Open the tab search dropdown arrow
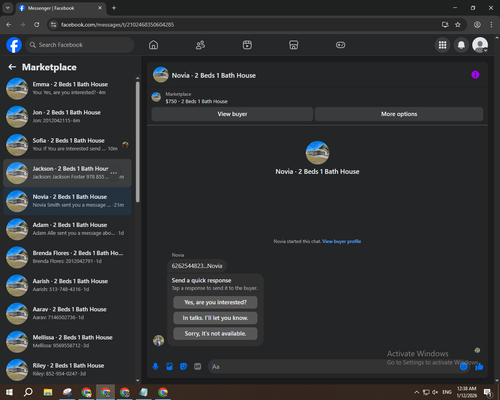This screenshot has width=500, height=400. point(7,8)
